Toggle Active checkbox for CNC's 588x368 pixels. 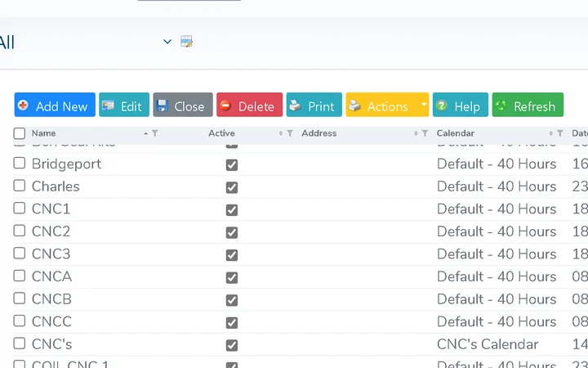pos(232,345)
